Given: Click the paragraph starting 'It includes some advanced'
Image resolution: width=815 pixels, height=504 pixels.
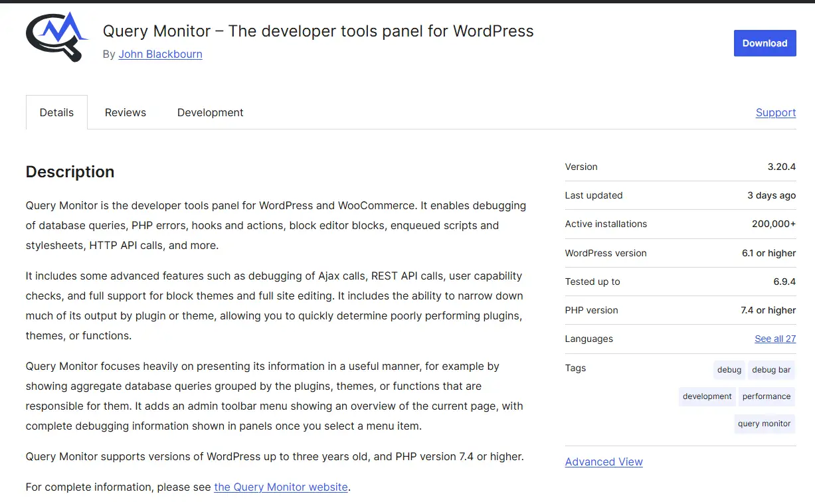Looking at the screenshot, I should [x=274, y=305].
